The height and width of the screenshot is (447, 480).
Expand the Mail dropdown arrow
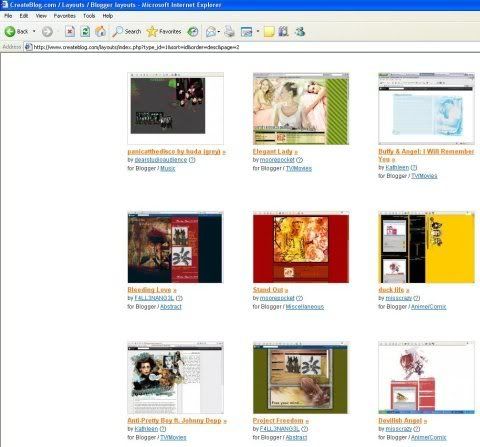[x=219, y=32]
